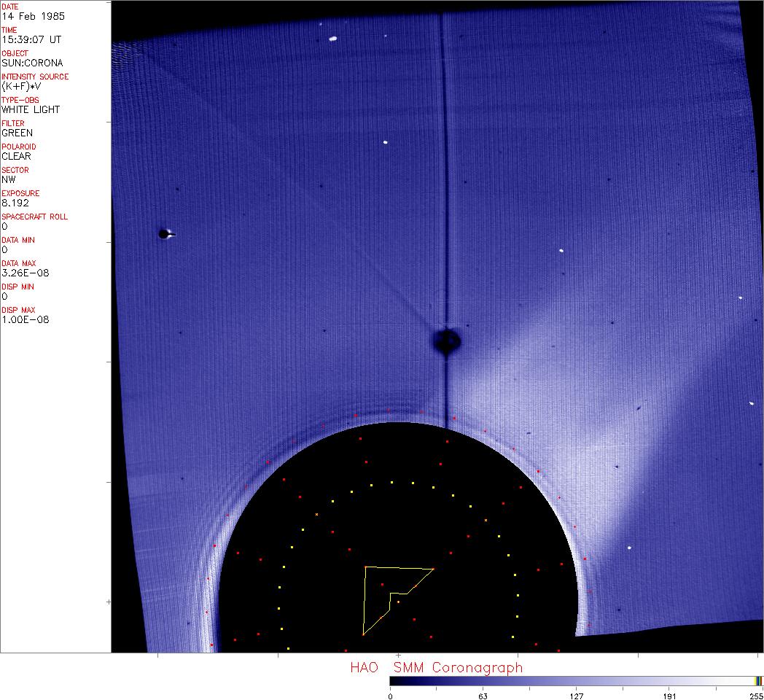Click the 127 label under the color bar
The image size is (764, 700).
[x=577, y=696]
